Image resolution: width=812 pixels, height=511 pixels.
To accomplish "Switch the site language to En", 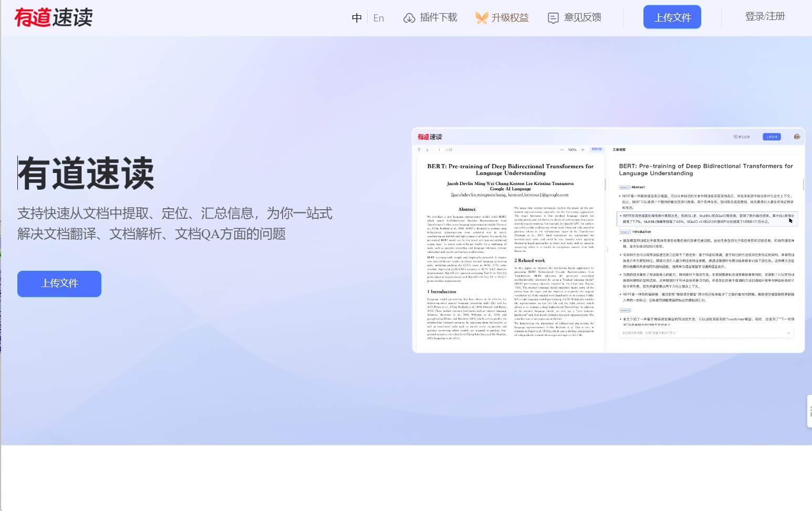I will click(379, 18).
